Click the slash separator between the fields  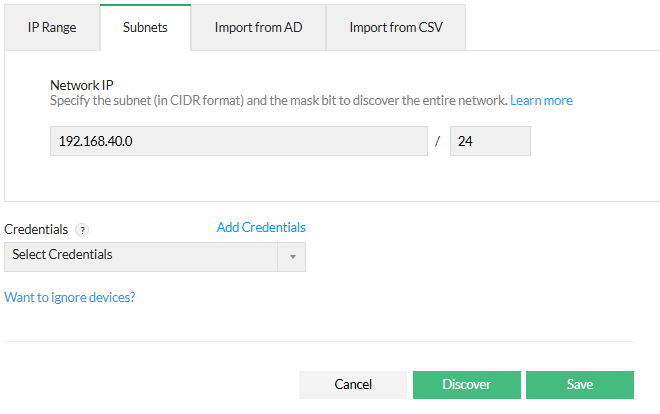click(x=438, y=142)
